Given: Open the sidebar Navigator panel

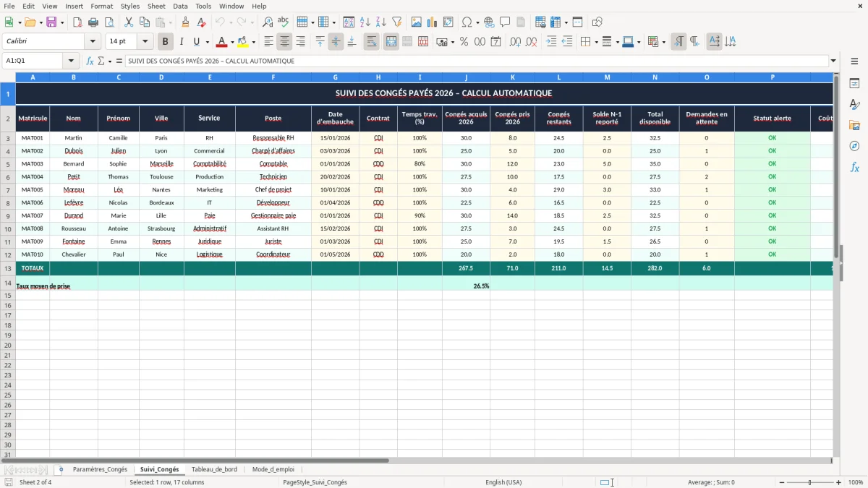Looking at the screenshot, I should tap(854, 146).
